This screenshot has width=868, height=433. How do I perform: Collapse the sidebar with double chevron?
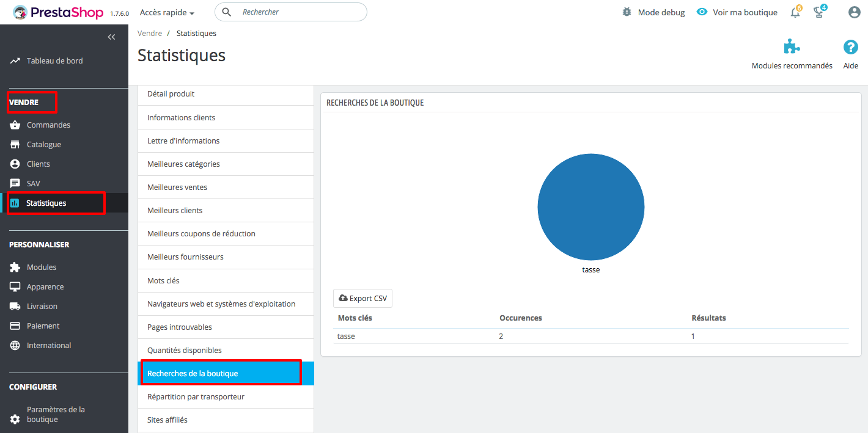click(x=111, y=37)
